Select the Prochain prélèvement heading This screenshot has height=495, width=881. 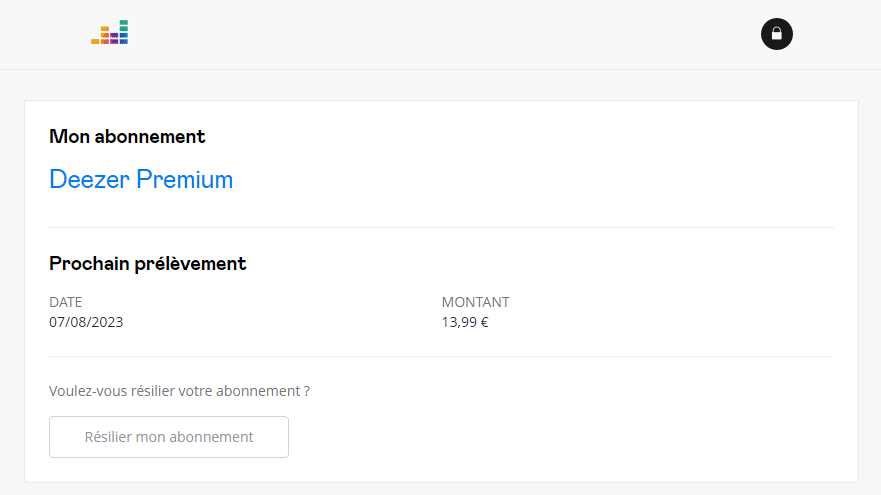pyautogui.click(x=148, y=264)
